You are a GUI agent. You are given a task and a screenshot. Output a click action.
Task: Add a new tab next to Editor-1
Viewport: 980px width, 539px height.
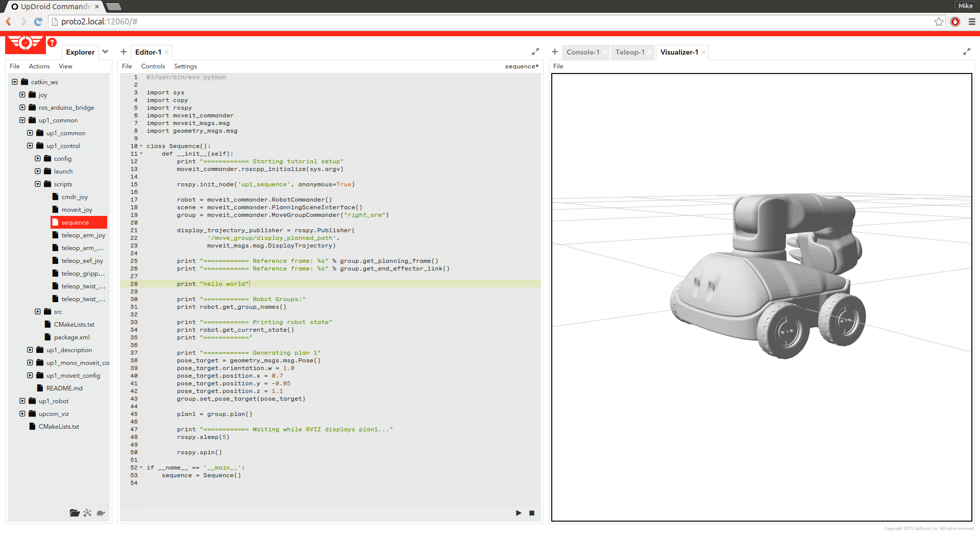pyautogui.click(x=124, y=52)
